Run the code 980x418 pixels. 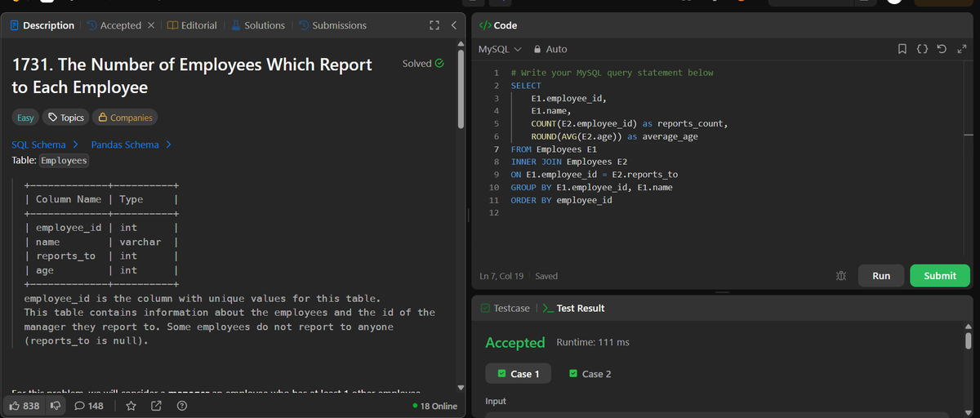(x=881, y=276)
